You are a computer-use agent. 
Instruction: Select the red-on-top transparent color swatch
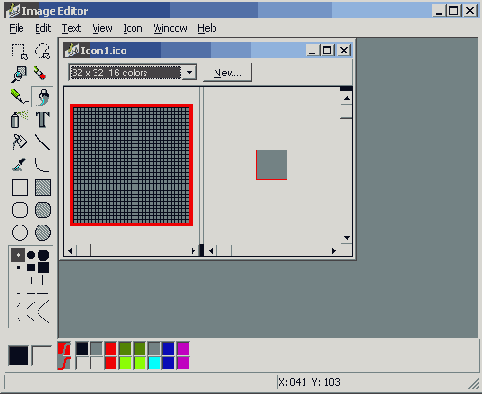[x=64, y=349]
